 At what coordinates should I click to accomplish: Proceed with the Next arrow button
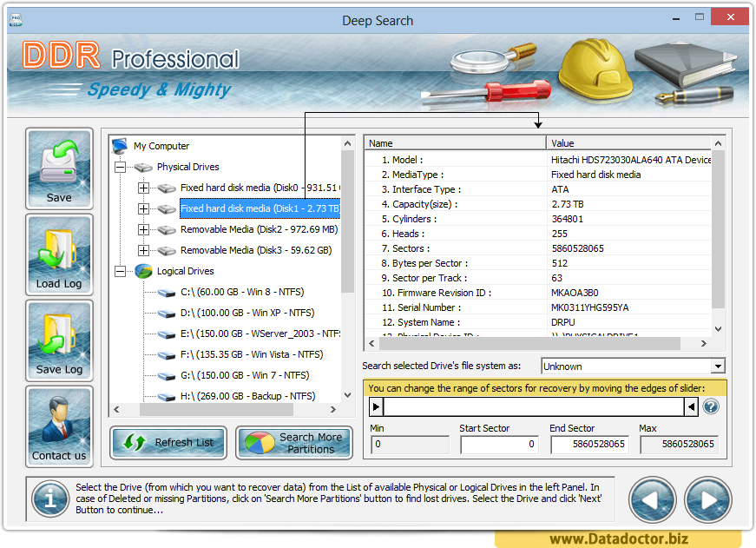point(707,499)
